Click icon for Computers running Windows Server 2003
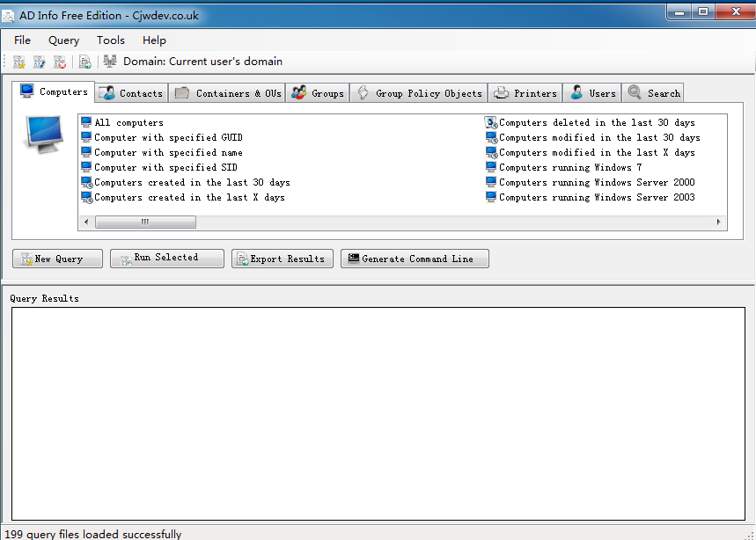This screenshot has width=756, height=540. pyautogui.click(x=491, y=197)
